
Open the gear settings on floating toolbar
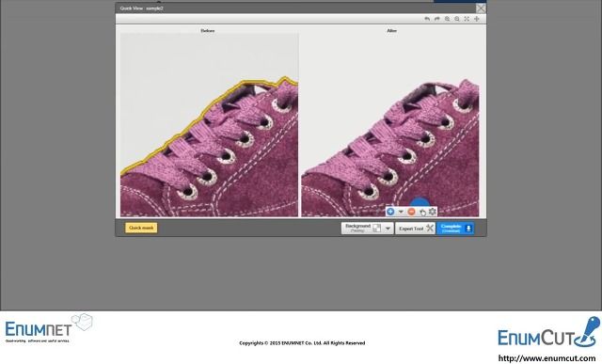(x=433, y=212)
